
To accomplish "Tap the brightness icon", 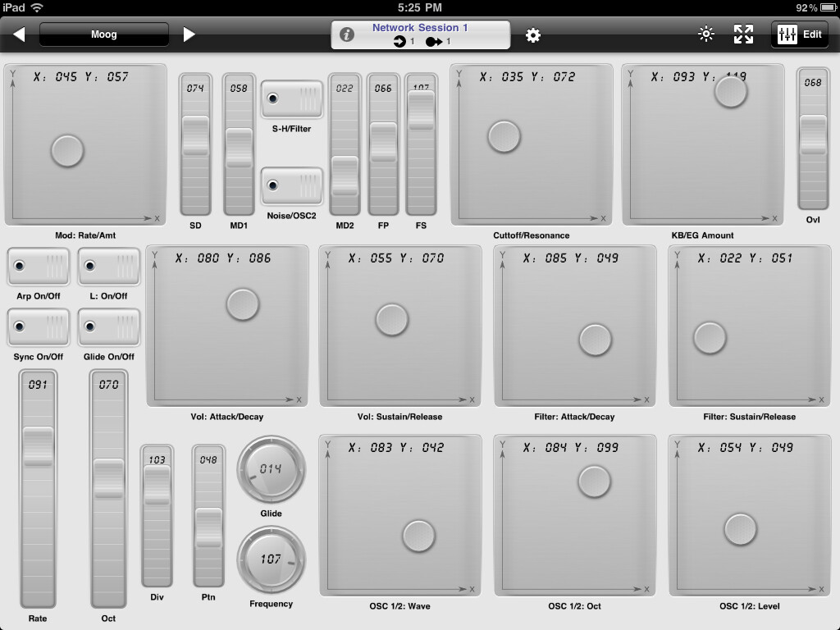I will pyautogui.click(x=705, y=34).
